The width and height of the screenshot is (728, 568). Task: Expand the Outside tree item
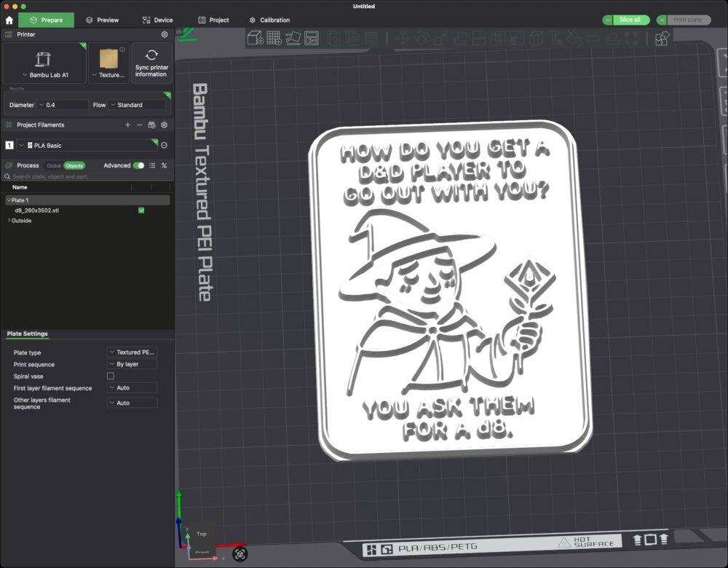coord(9,221)
